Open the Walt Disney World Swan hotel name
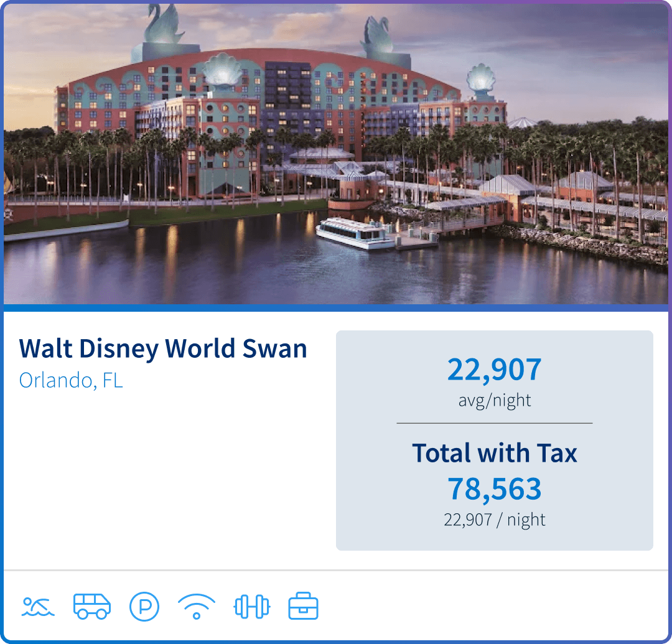Viewport: 672px width, 644px height. (163, 348)
